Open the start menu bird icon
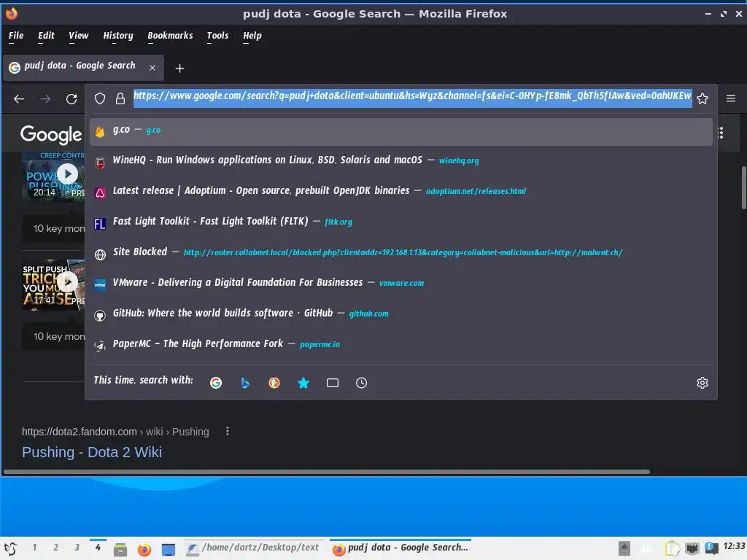The image size is (747, 560). click(x=11, y=549)
